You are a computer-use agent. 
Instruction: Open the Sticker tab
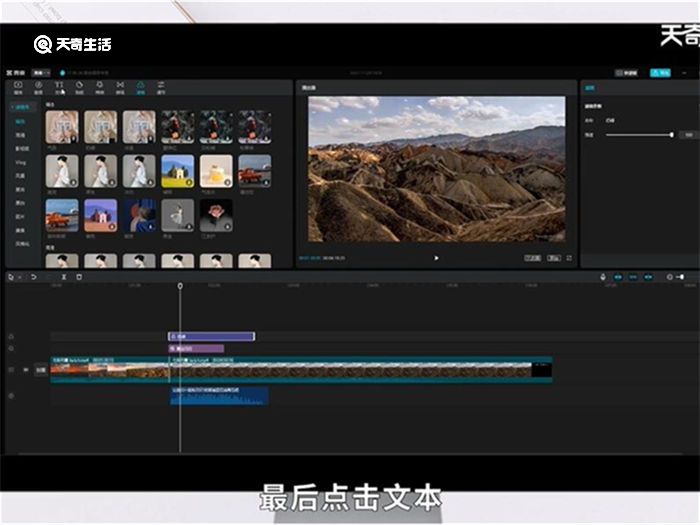coord(79,87)
